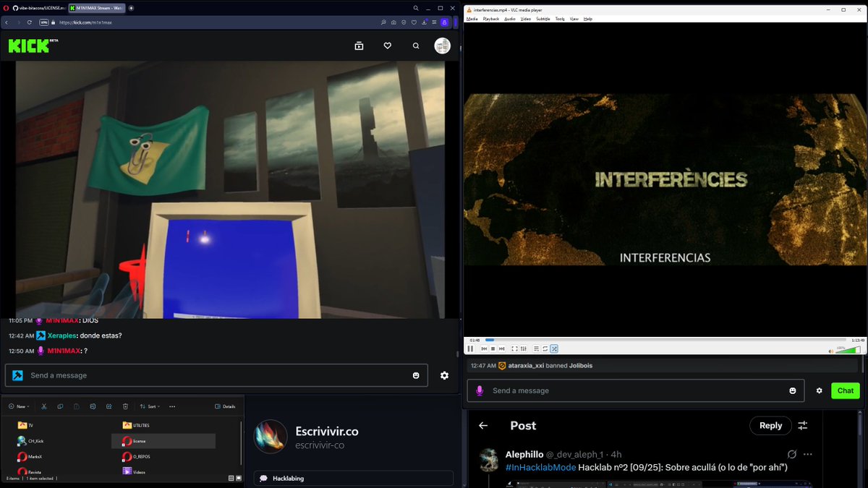Stop playback in VLC
The height and width of the screenshot is (488, 868).
point(493,348)
